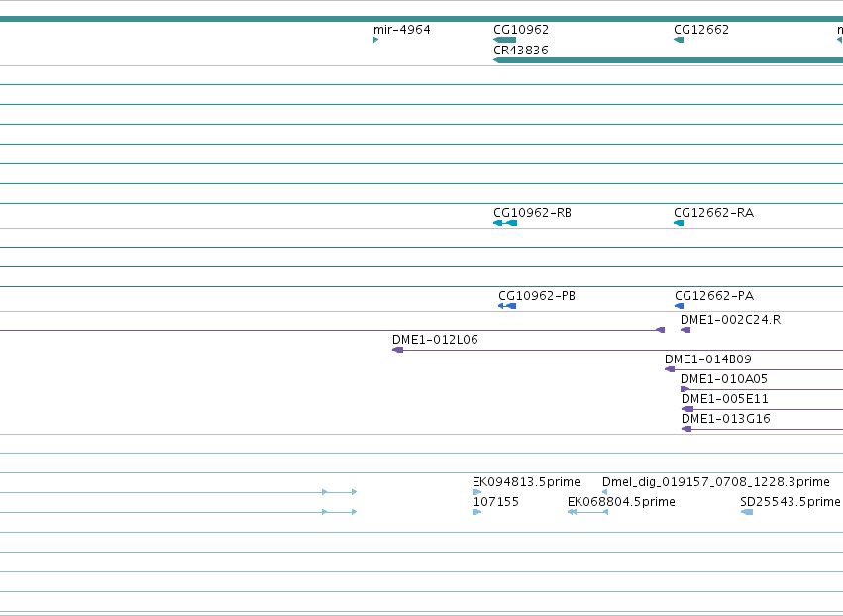Image resolution: width=843 pixels, height=616 pixels.
Task: Click the 107155 EST arrow glyph
Action: coord(476,512)
